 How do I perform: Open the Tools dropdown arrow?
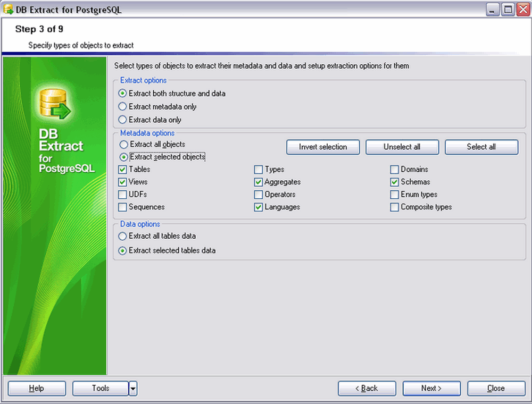[x=132, y=388]
